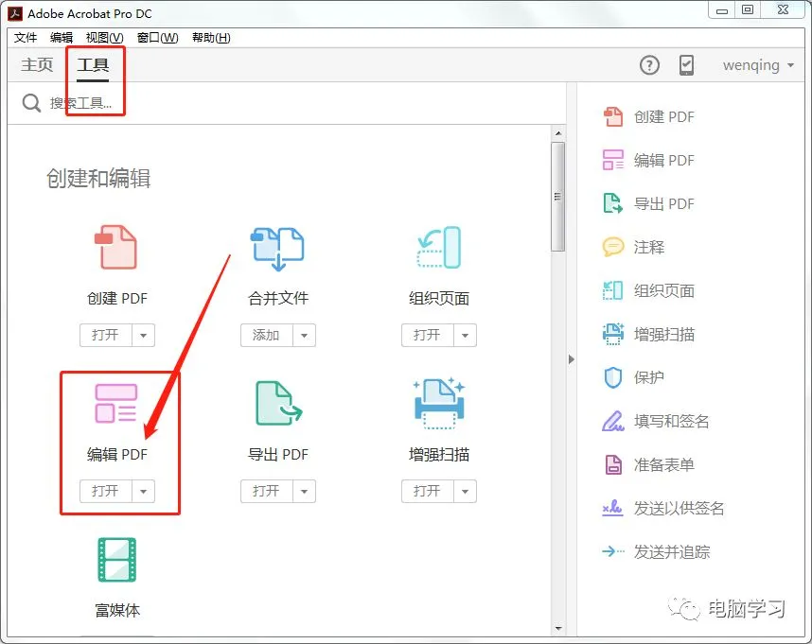The image size is (812, 644).
Task: Click the help question mark icon
Action: tap(649, 65)
